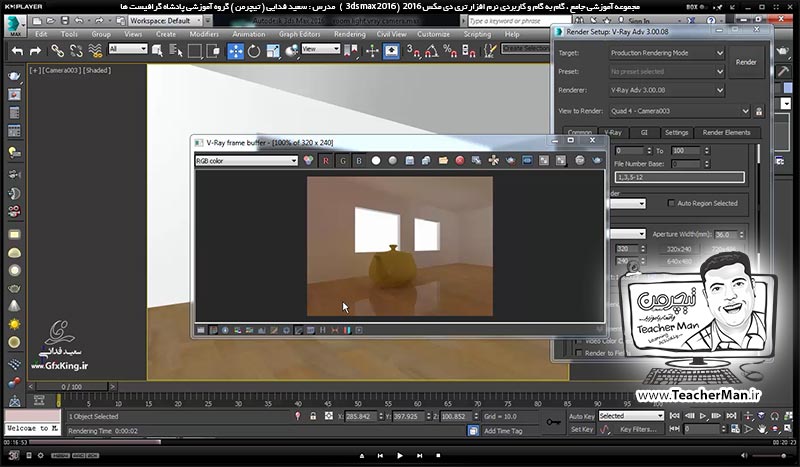
Task: Toggle Blue channel in V-Ray frame buffer
Action: point(359,161)
